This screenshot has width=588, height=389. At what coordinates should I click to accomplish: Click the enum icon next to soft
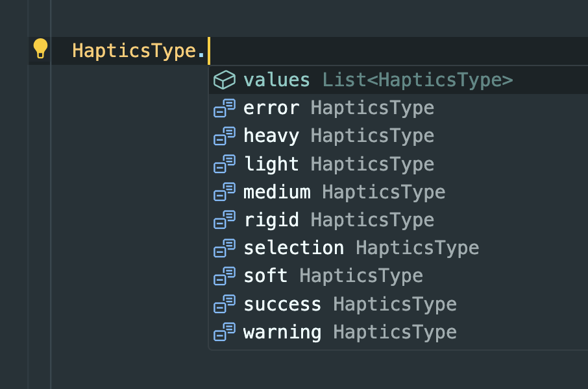(225, 276)
